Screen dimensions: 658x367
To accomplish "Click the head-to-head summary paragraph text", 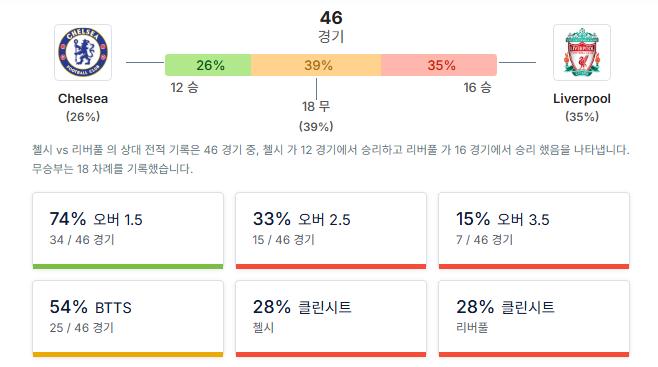I will click(x=331, y=159).
